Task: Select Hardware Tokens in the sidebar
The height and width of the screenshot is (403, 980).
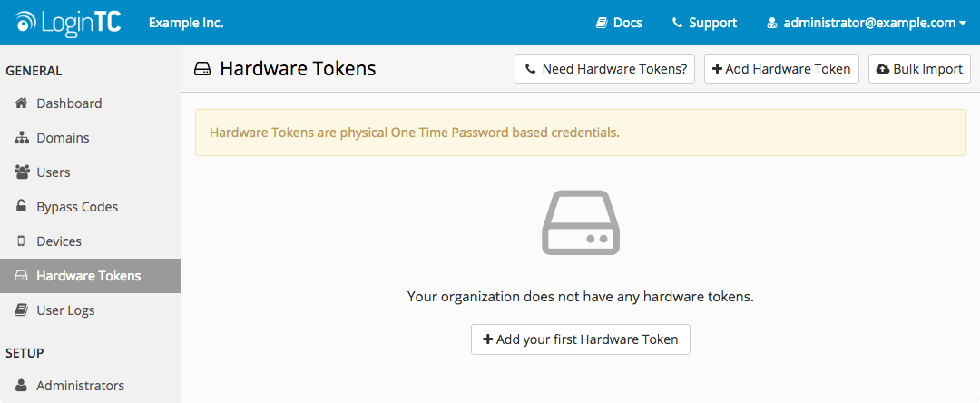Action: (x=91, y=276)
